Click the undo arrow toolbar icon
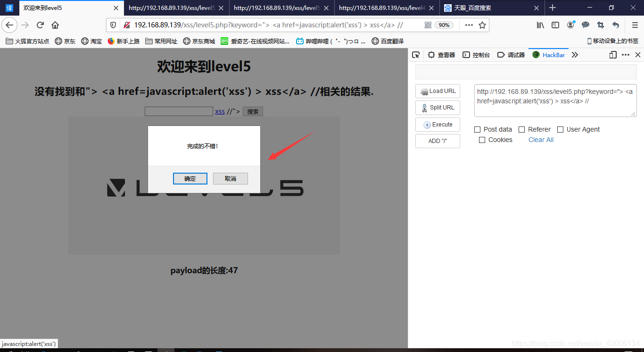This screenshot has width=644, height=352. tap(616, 25)
